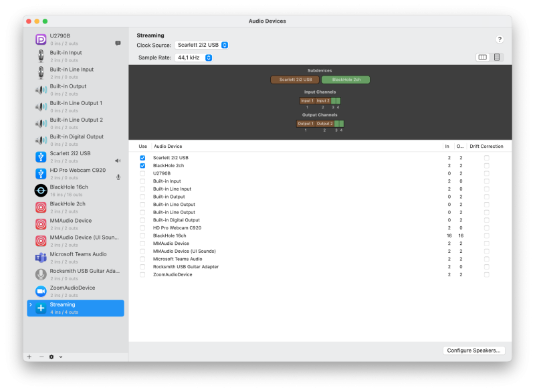Image resolution: width=535 pixels, height=392 pixels.
Task: Add a new device with the plus button
Action: click(x=29, y=357)
